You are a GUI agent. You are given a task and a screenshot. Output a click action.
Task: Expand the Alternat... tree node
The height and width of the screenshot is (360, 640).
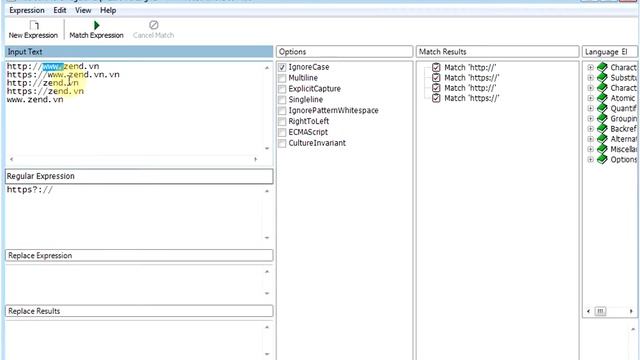point(590,139)
